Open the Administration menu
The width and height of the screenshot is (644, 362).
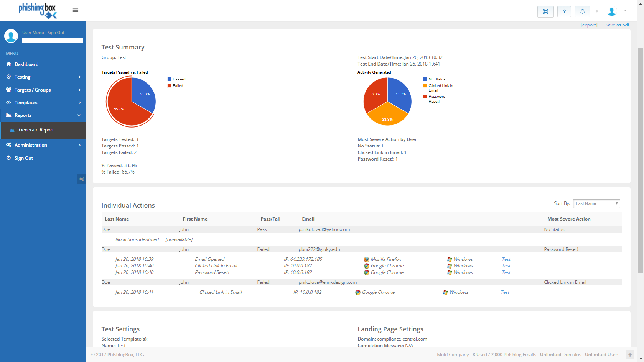pyautogui.click(x=43, y=145)
